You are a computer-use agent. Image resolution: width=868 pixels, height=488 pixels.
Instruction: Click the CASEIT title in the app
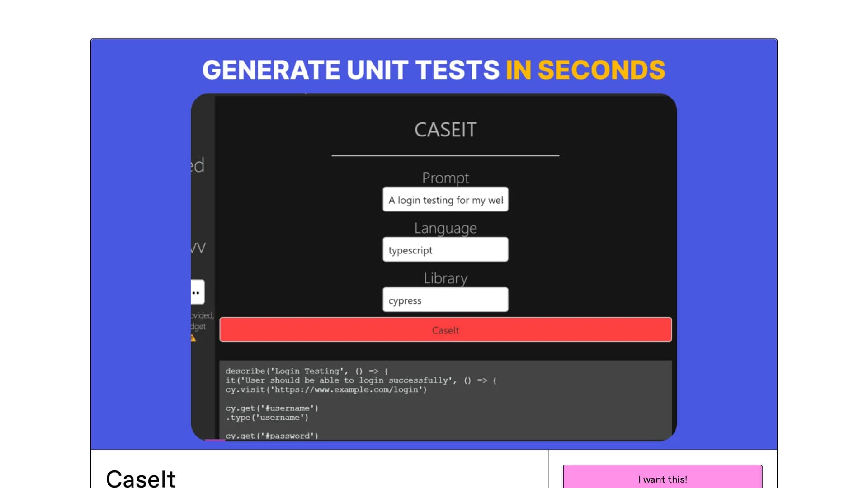445,130
